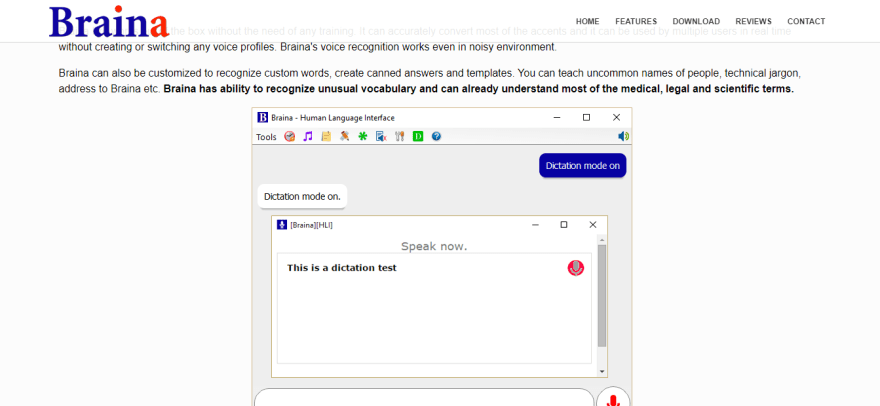Open the yellow notes icon
Image resolution: width=880 pixels, height=406 pixels.
(326, 136)
